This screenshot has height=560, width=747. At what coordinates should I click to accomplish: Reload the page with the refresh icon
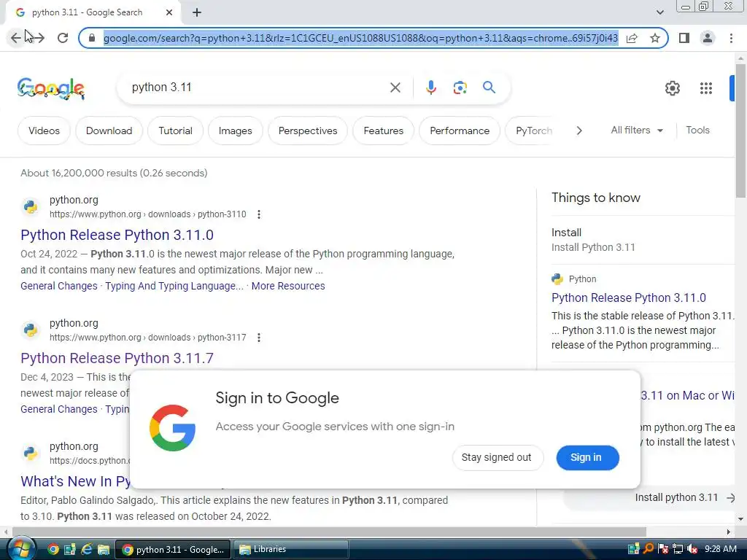point(63,38)
